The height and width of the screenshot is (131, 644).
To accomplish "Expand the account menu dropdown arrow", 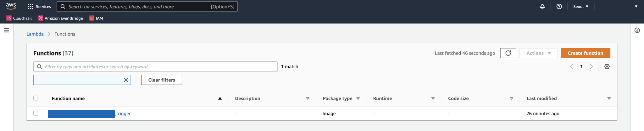I will pyautogui.click(x=636, y=6).
